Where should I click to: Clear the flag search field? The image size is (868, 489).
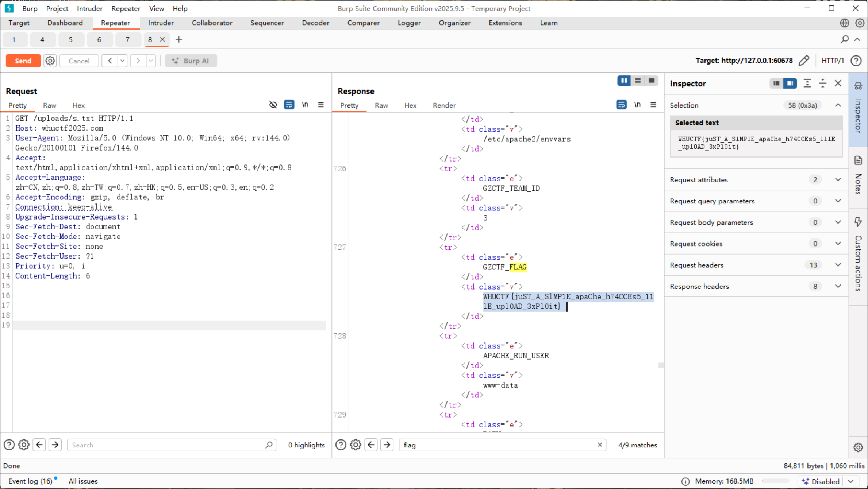599,445
